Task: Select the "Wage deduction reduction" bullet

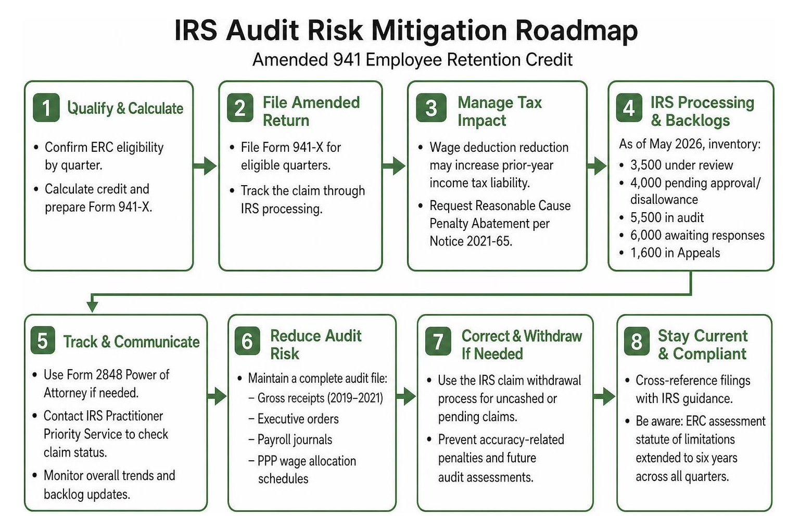Action: [x=499, y=165]
